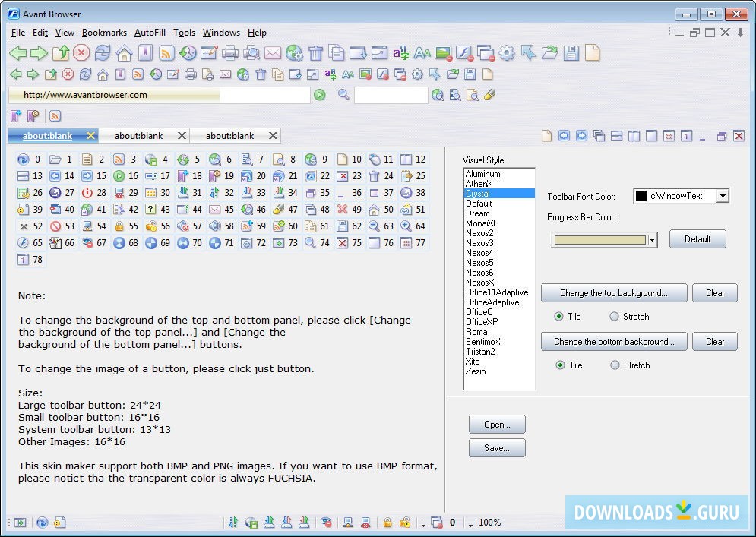
Task: Open browser settings via the gear icon
Action: 508,53
